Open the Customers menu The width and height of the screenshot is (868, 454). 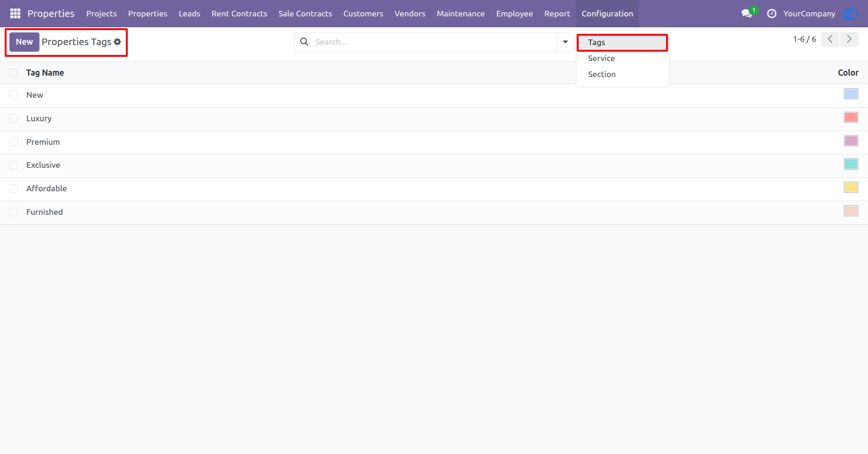363,14
